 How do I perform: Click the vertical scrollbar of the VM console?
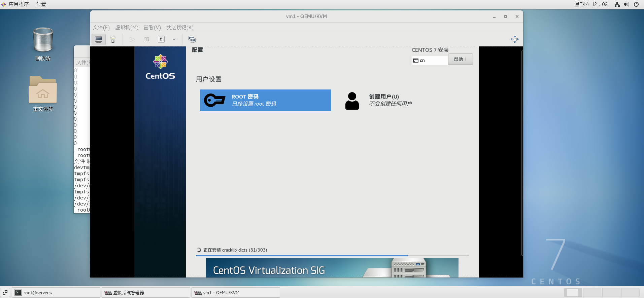tap(522, 153)
